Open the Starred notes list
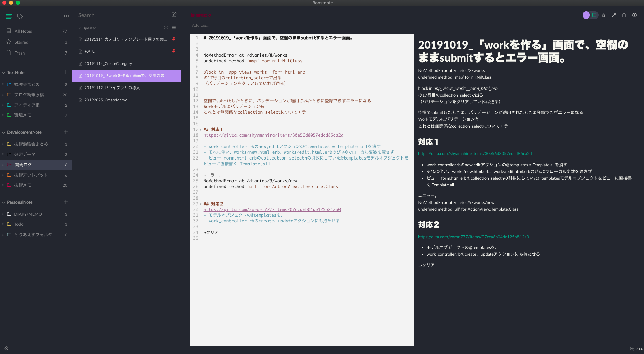The height and width of the screenshot is (354, 644). [x=21, y=42]
